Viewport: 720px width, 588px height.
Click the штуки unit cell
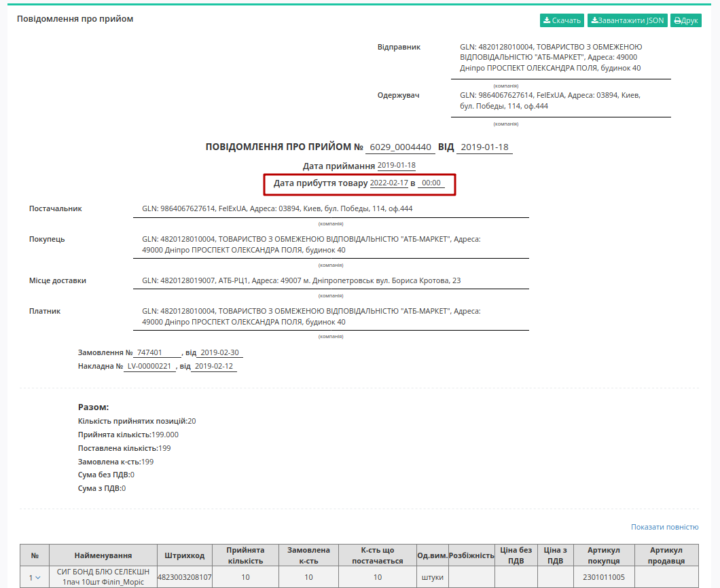(432, 577)
